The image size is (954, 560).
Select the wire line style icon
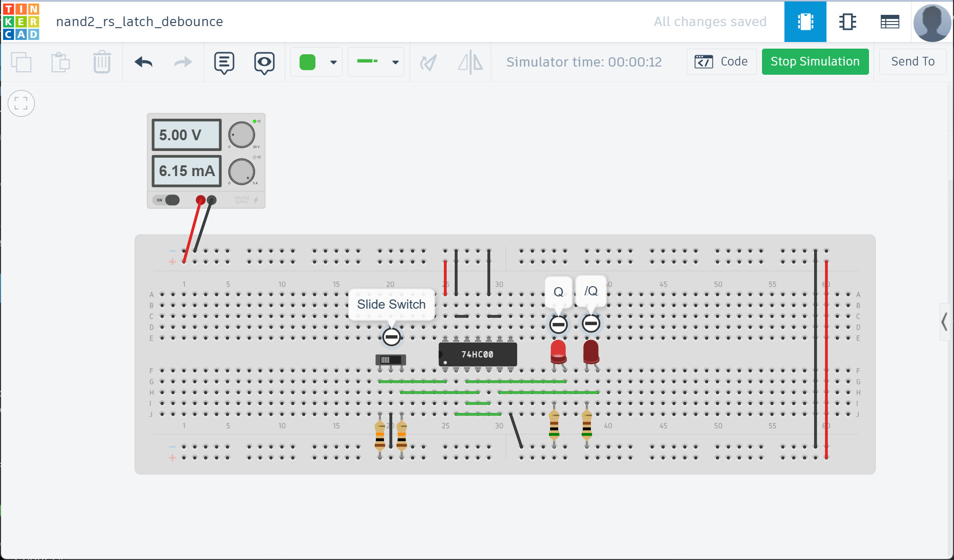point(368,61)
